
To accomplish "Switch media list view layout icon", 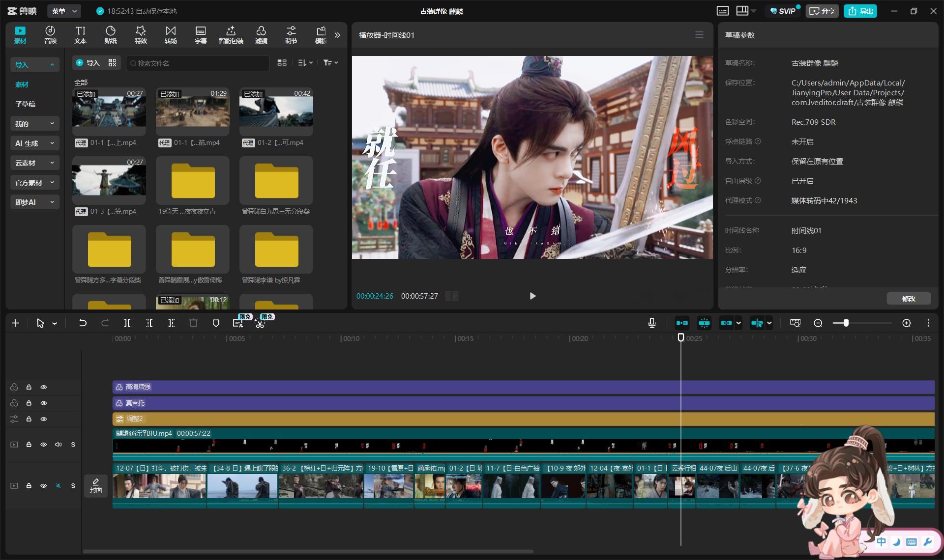I will coord(282,62).
